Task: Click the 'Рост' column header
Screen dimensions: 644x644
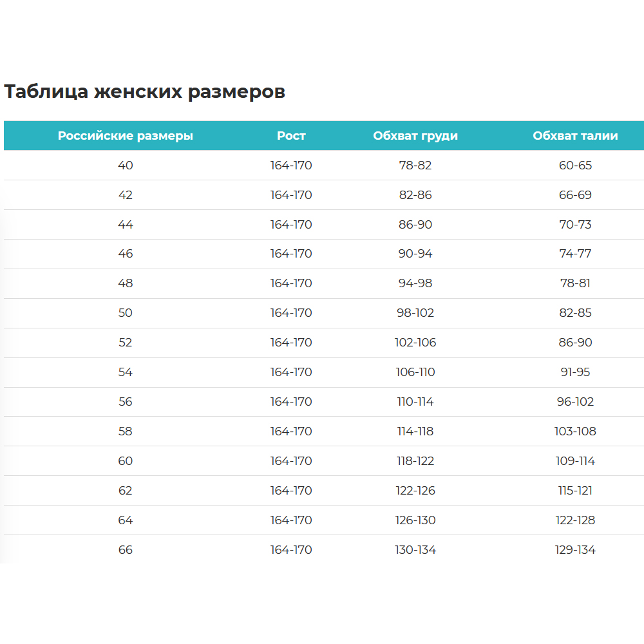Action: coord(291,136)
